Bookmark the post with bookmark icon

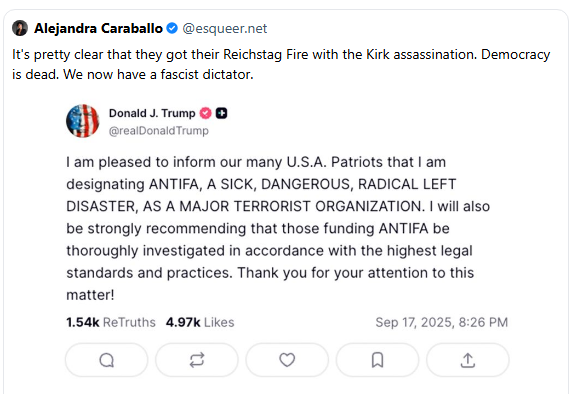[x=377, y=360]
